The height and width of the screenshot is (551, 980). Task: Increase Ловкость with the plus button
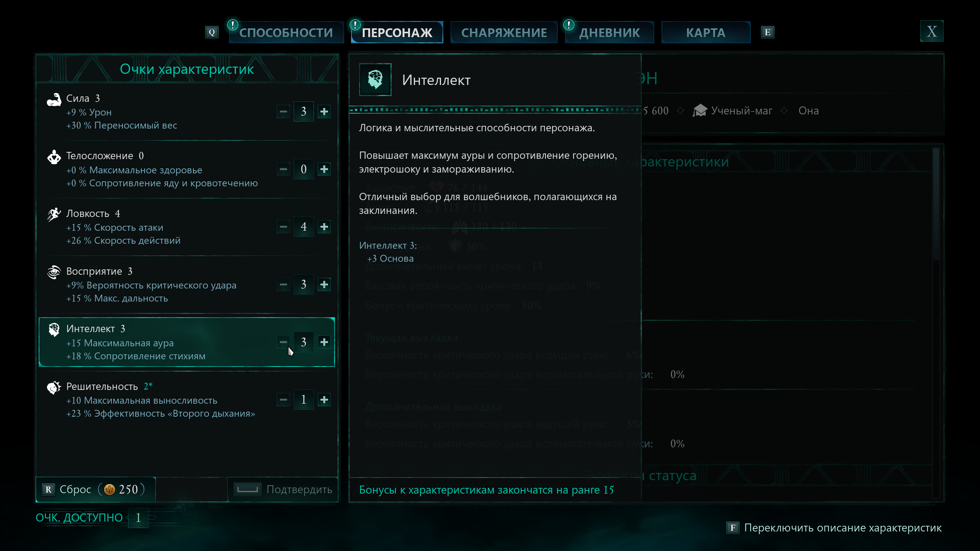(324, 227)
